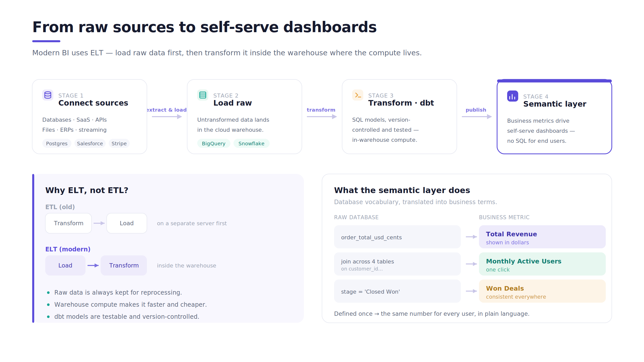This screenshot has width=644, height=362.
Task: Click the bar chart icon in Stage 4
Action: [x=513, y=96]
